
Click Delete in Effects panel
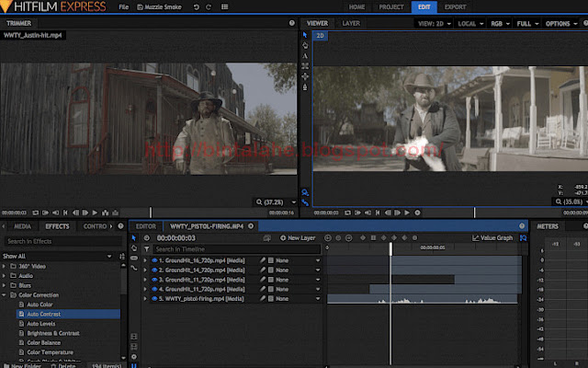63,365
